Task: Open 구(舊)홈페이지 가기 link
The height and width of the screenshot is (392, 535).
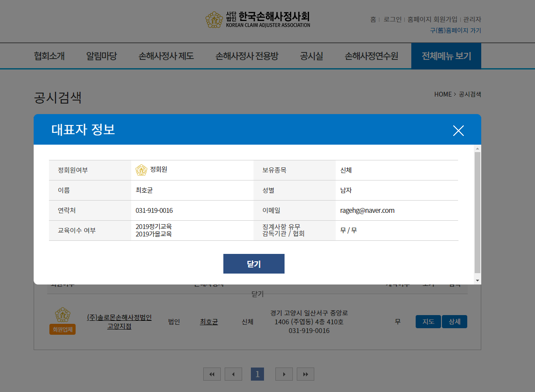Action: tap(455, 31)
